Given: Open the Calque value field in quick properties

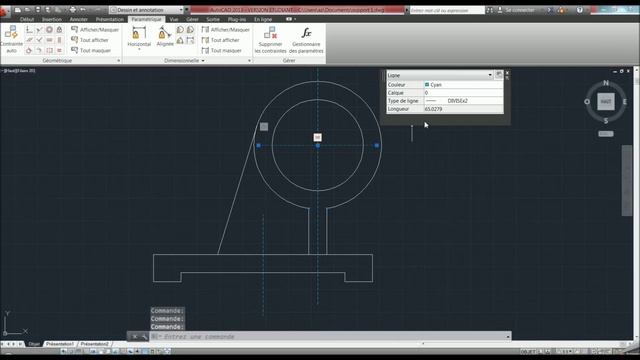Looking at the screenshot, I should pyautogui.click(x=463, y=93).
